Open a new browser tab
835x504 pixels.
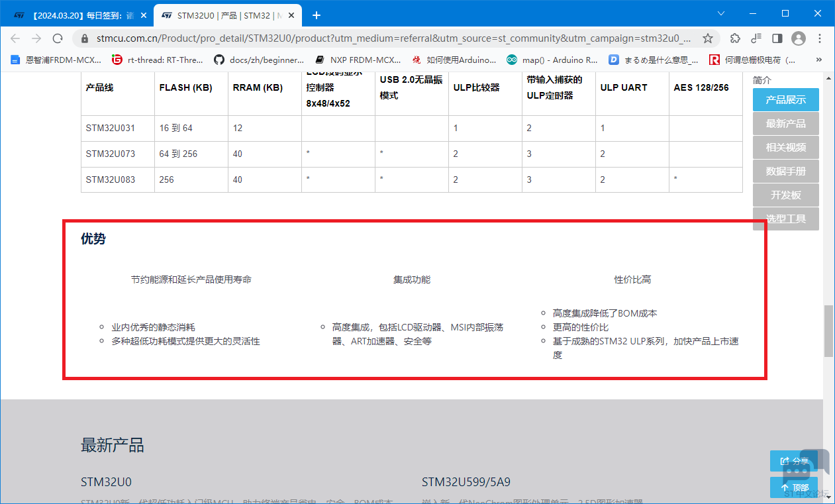[317, 15]
